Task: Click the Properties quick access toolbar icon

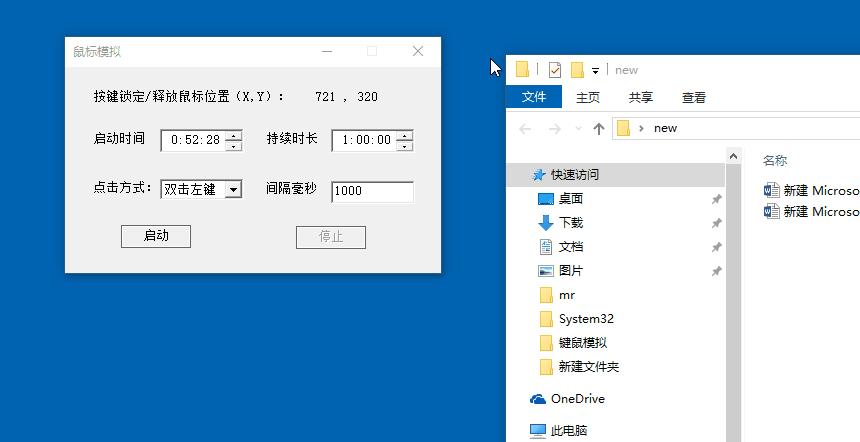Action: [x=555, y=70]
